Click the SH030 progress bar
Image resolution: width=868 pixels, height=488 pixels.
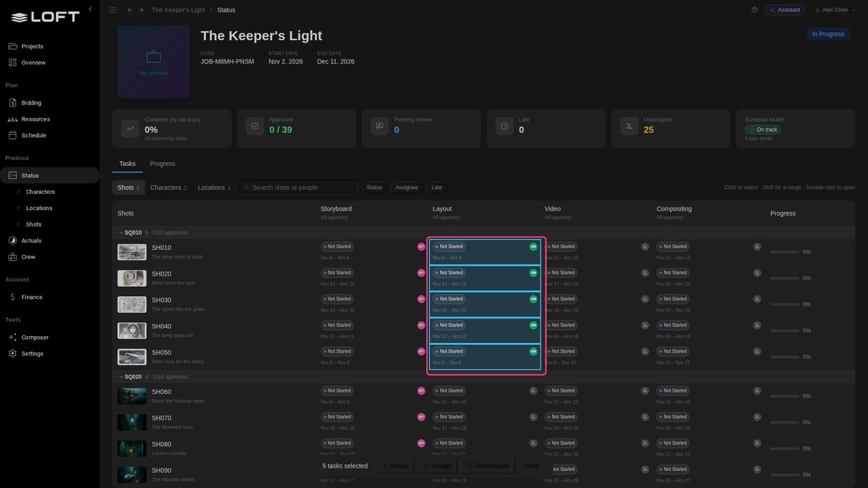(x=785, y=304)
